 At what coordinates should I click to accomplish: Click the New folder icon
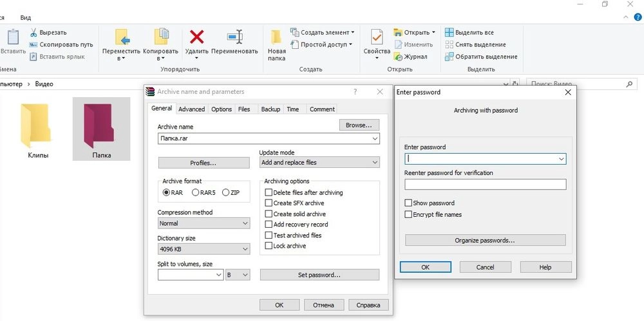pos(276,37)
